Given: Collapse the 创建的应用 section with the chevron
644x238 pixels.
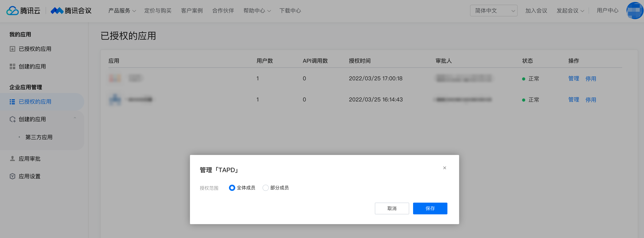Looking at the screenshot, I should click(75, 118).
